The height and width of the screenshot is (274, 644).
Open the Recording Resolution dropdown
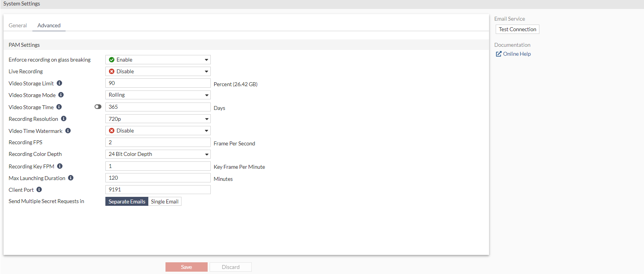click(x=158, y=119)
